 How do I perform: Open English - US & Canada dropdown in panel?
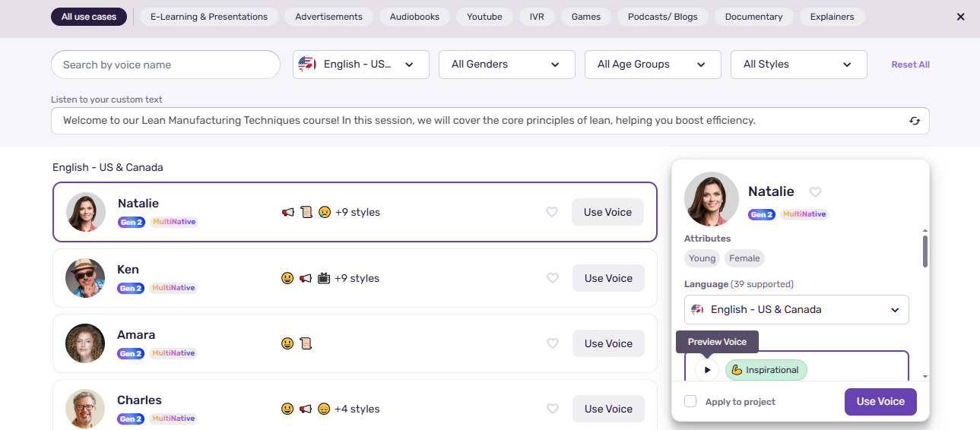[x=796, y=310]
